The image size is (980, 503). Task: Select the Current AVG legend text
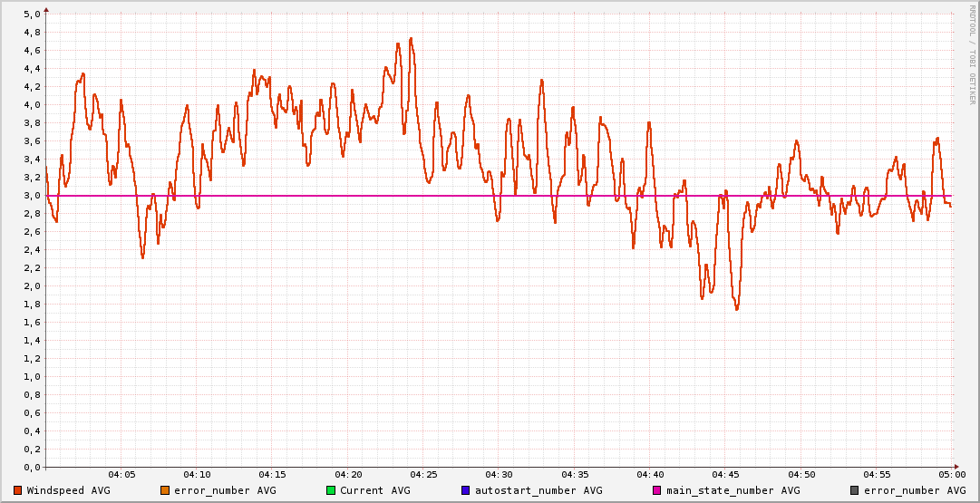(375, 490)
